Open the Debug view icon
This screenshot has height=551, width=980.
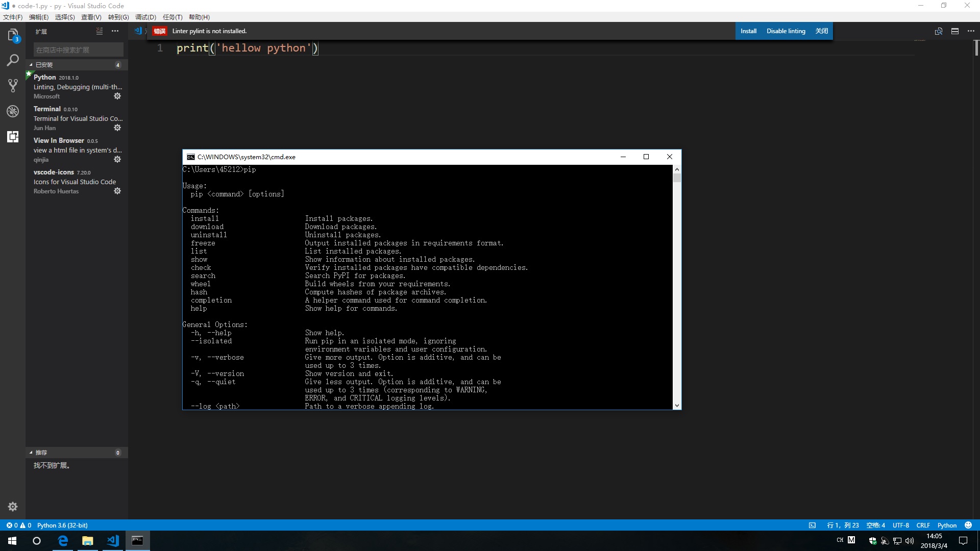[13, 111]
